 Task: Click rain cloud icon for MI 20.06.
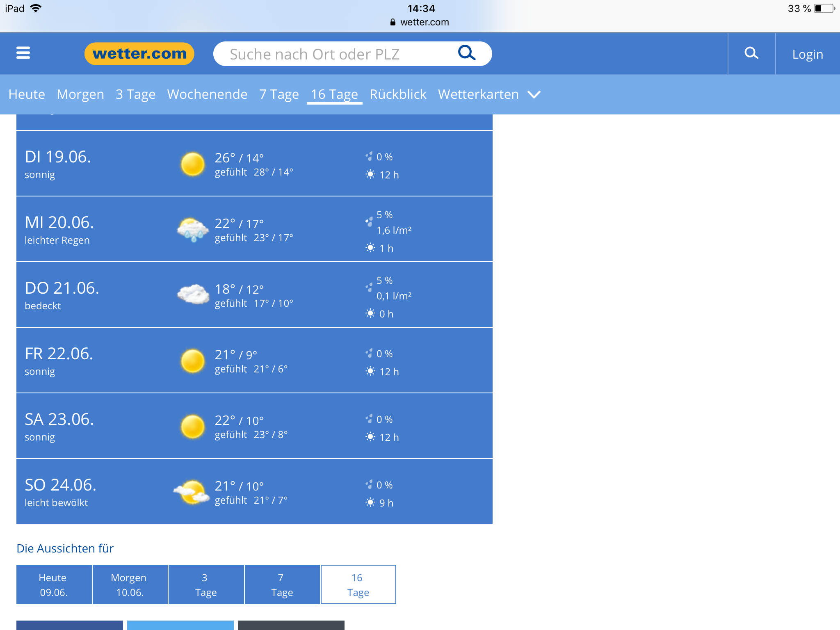(x=192, y=230)
